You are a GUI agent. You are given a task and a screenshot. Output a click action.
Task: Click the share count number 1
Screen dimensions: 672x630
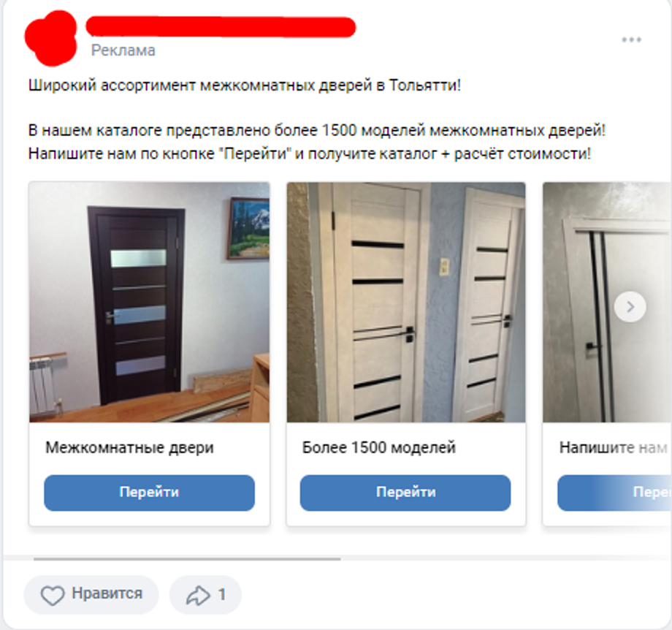[221, 594]
